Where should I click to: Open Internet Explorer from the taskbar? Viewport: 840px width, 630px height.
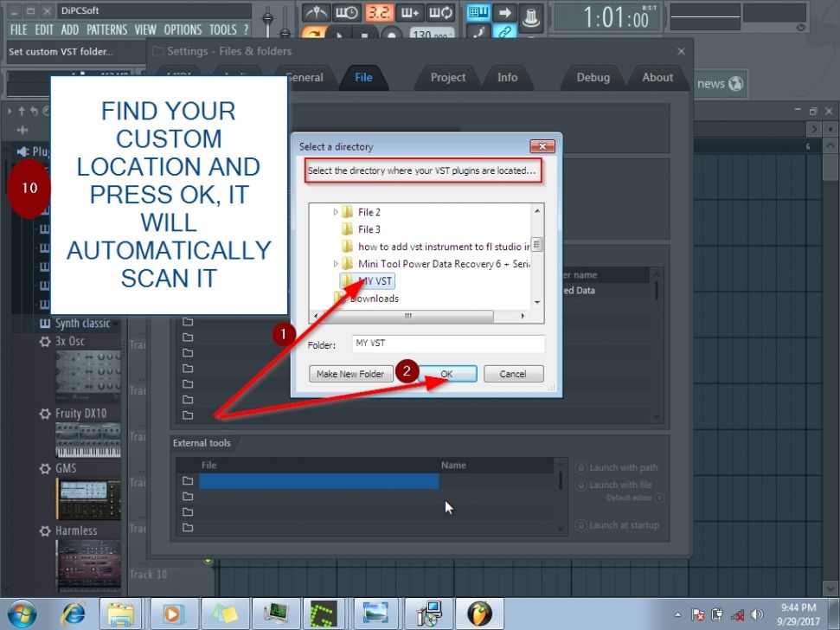(x=74, y=614)
